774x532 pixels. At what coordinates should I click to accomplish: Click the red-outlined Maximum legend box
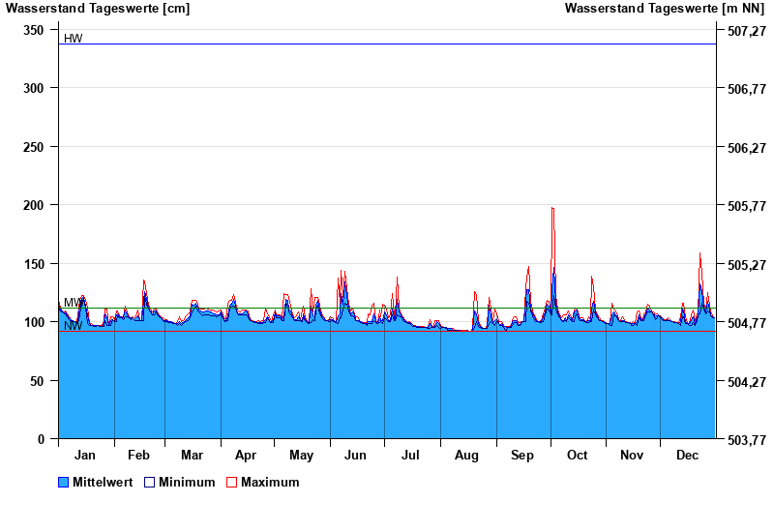pos(231,482)
